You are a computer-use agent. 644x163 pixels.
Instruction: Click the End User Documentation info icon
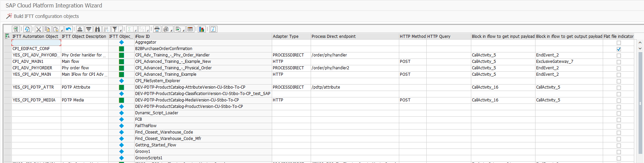point(213,29)
